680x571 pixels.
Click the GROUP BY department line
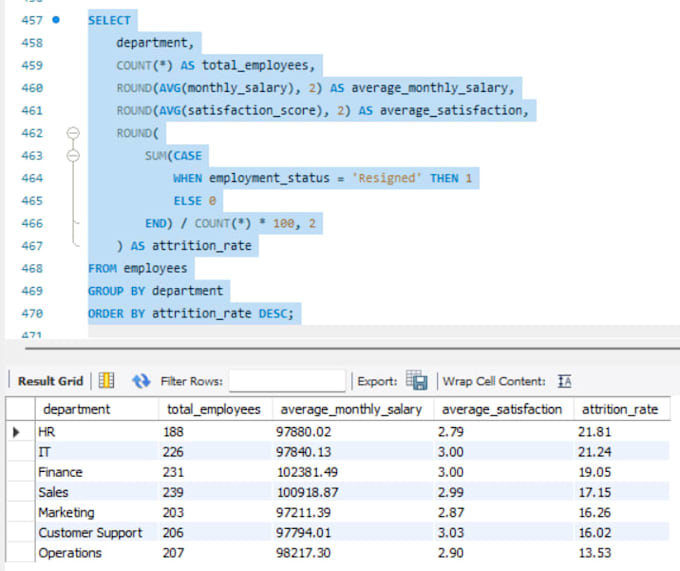(155, 290)
